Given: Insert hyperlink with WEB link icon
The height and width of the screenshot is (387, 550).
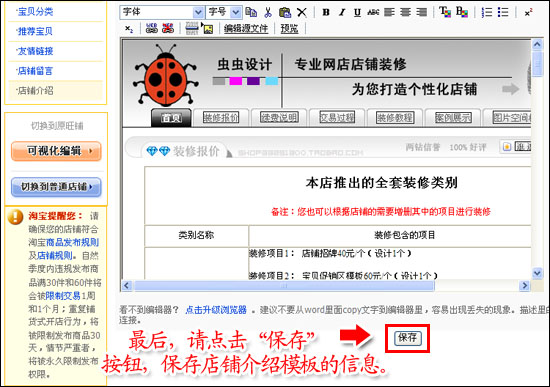Looking at the screenshot, I should coord(152,28).
